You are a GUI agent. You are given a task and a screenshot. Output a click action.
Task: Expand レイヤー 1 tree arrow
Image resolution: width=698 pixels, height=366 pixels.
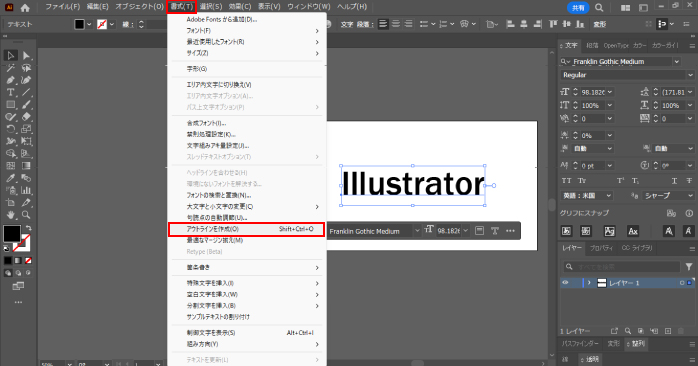[x=589, y=283]
